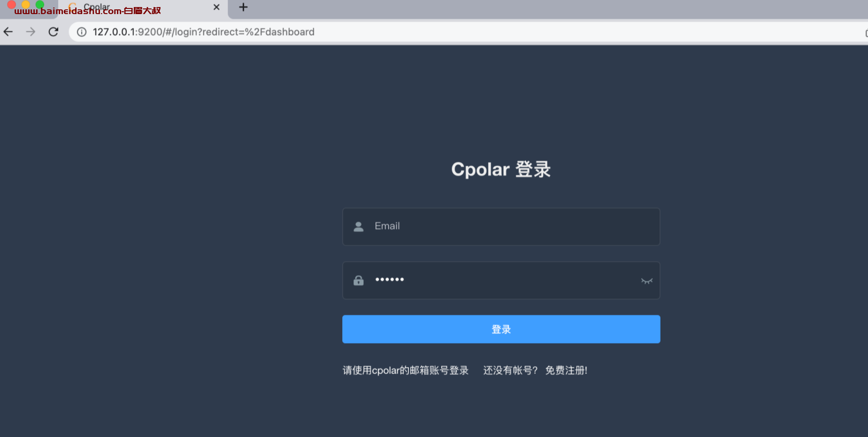Click the 'Cpolar 登录' heading text
The image size is (868, 437).
click(x=501, y=169)
